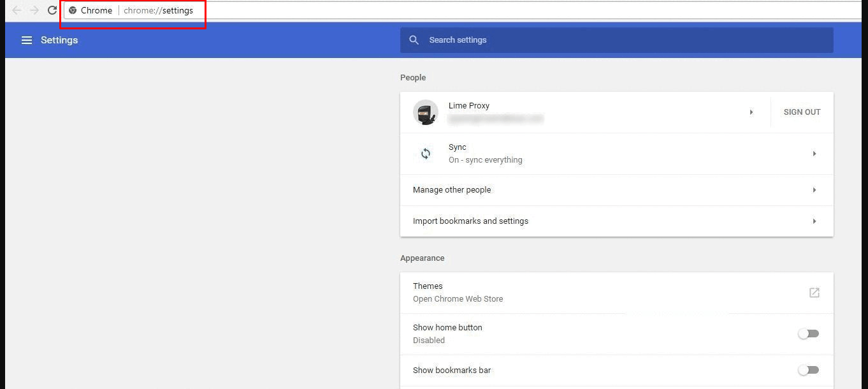Click the search magnifier icon
Screen dimensions: 868x389
414,40
